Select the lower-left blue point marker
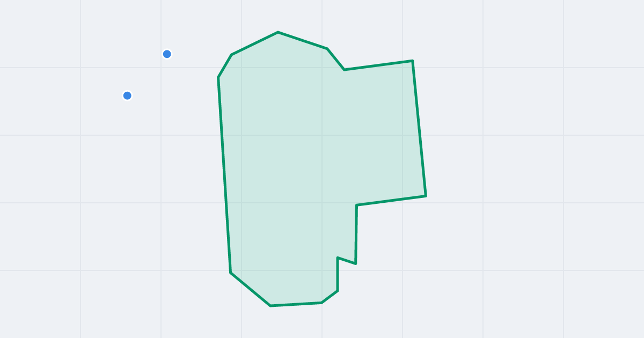 (127, 95)
